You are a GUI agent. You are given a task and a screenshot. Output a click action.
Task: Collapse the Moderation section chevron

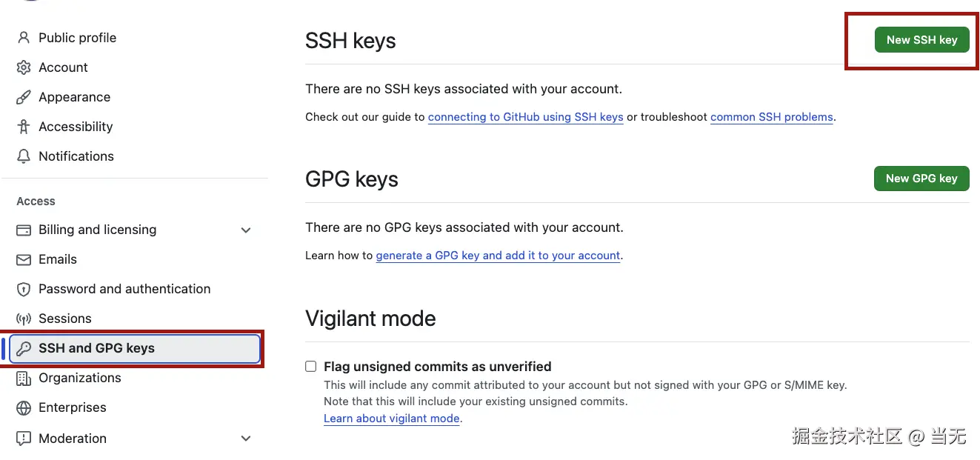pos(246,438)
